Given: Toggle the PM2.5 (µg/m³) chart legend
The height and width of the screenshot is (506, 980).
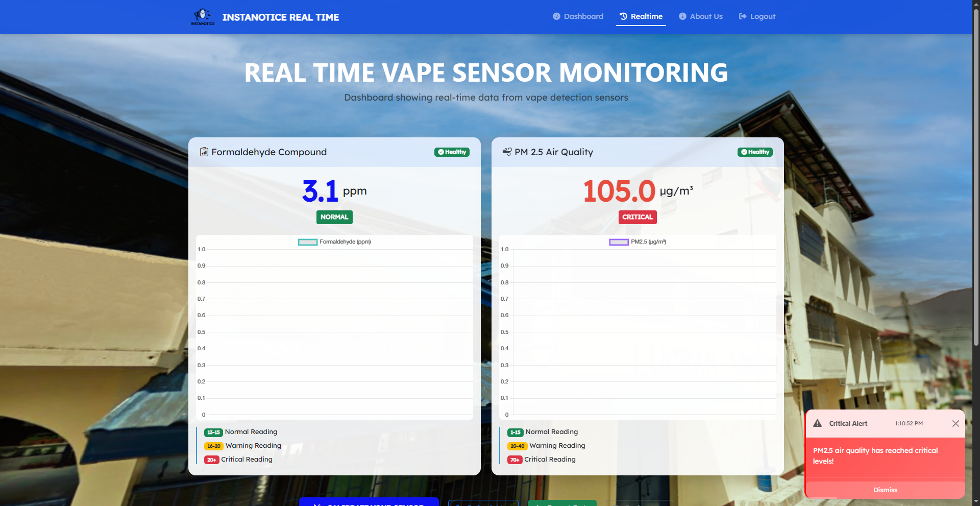Looking at the screenshot, I should point(638,242).
